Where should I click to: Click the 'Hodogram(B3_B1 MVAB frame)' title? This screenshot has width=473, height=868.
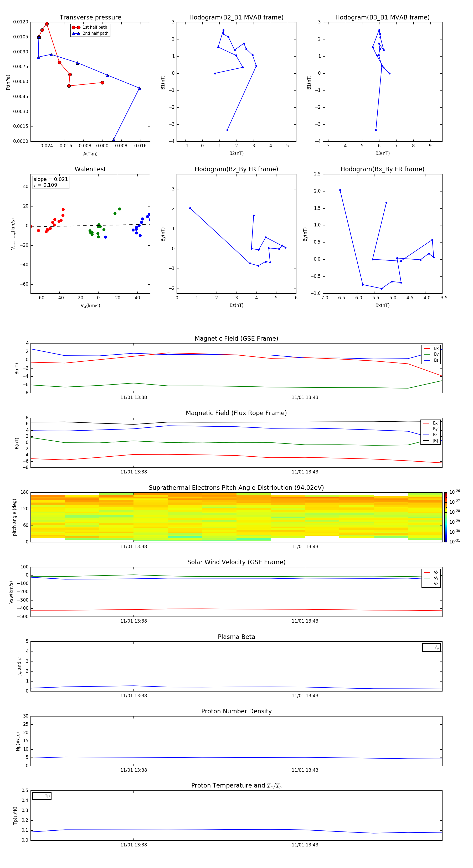382,17
